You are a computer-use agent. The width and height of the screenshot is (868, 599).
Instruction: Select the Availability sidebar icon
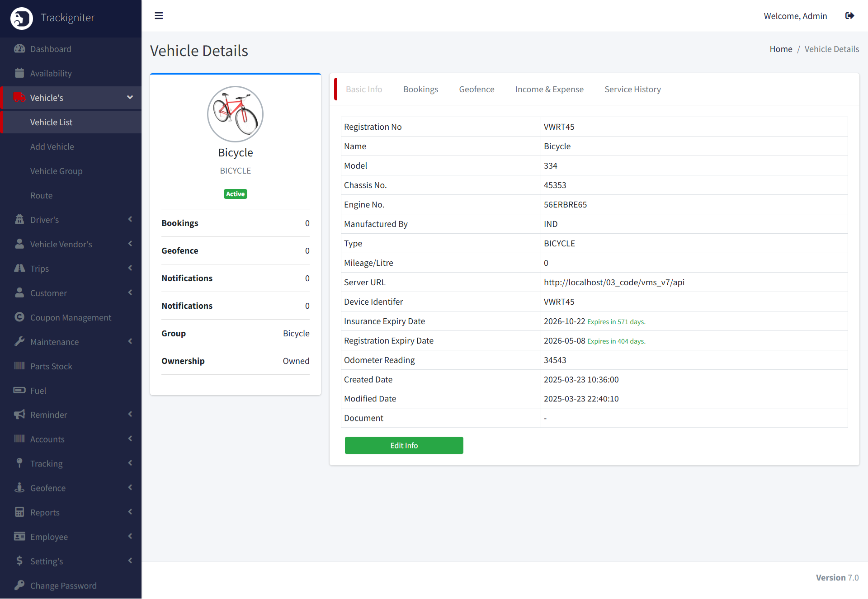pos(20,73)
